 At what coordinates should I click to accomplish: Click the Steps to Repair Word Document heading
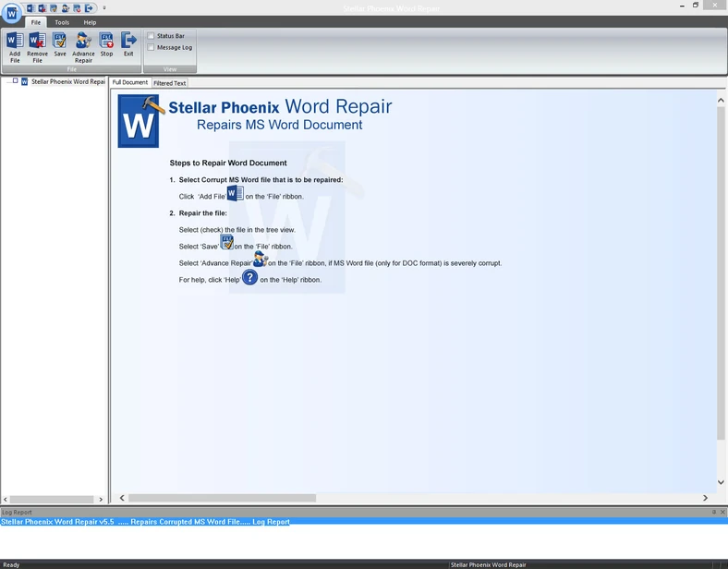pos(228,163)
